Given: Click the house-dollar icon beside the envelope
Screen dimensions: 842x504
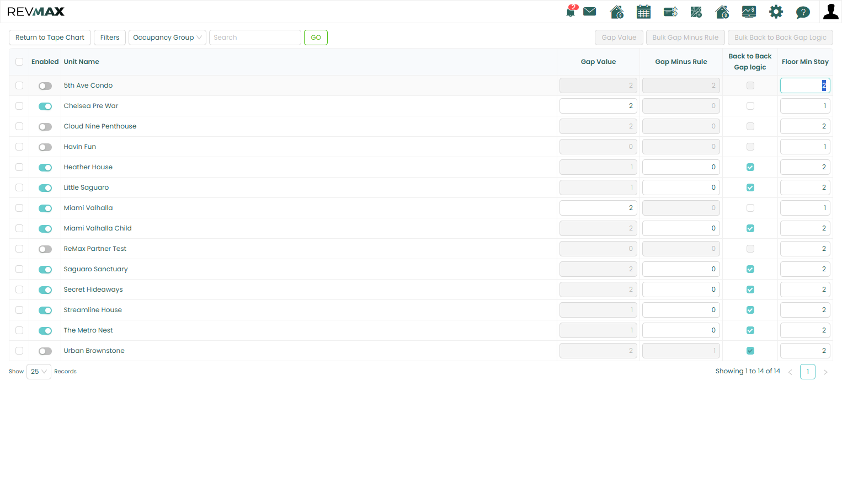Looking at the screenshot, I should coord(617,12).
